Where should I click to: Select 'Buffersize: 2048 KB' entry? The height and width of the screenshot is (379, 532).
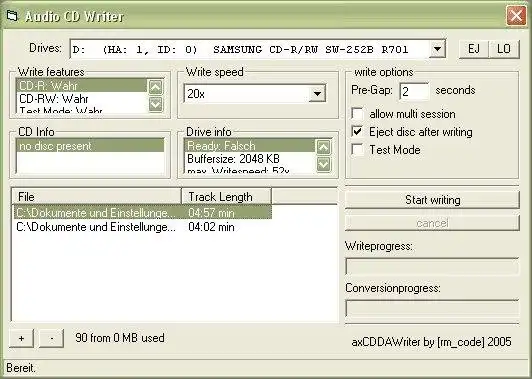click(x=250, y=159)
